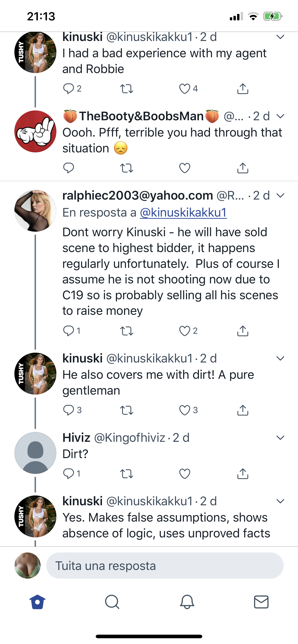Like TheBooty&BoobsMan's reply tweet
This screenshot has width=298, height=644.
tap(185, 168)
